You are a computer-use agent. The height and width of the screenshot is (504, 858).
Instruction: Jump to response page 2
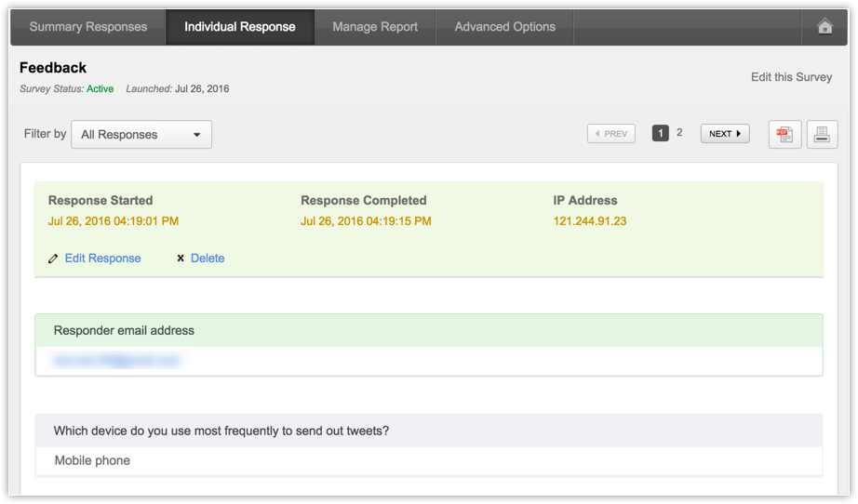pos(679,133)
